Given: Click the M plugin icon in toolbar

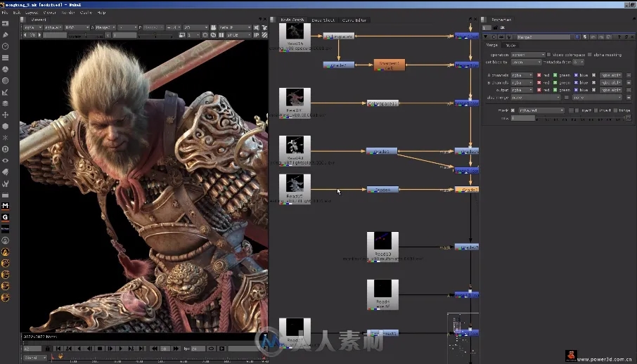Looking at the screenshot, I should [x=6, y=206].
